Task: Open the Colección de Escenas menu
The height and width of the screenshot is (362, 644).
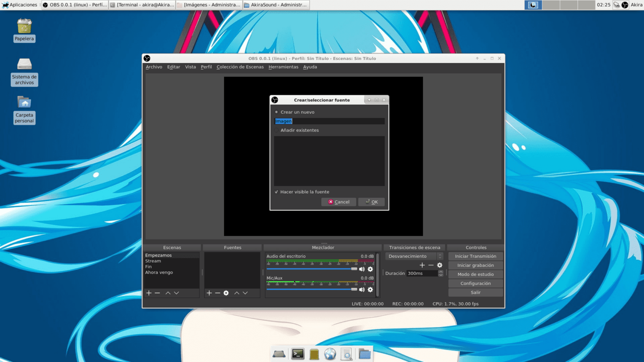Action: pyautogui.click(x=240, y=67)
